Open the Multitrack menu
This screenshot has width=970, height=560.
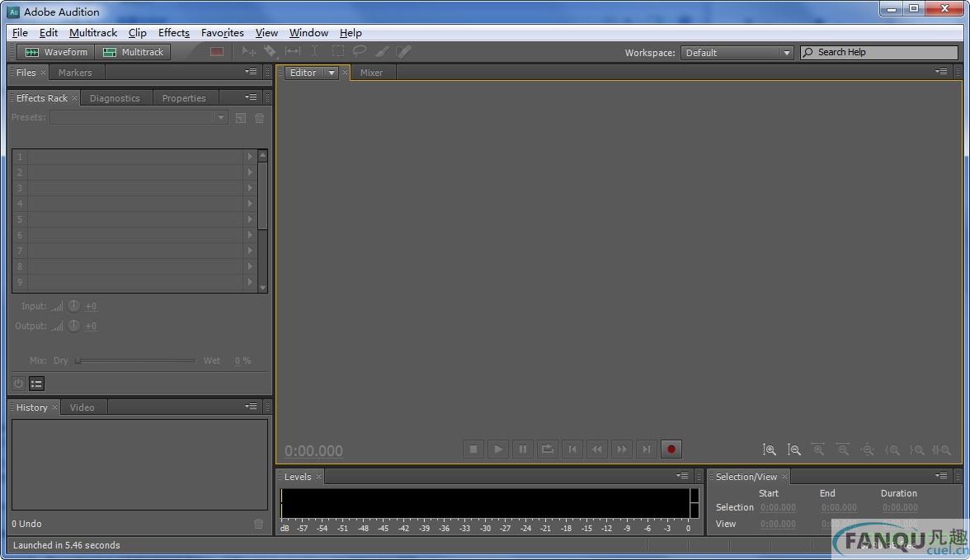(x=92, y=33)
